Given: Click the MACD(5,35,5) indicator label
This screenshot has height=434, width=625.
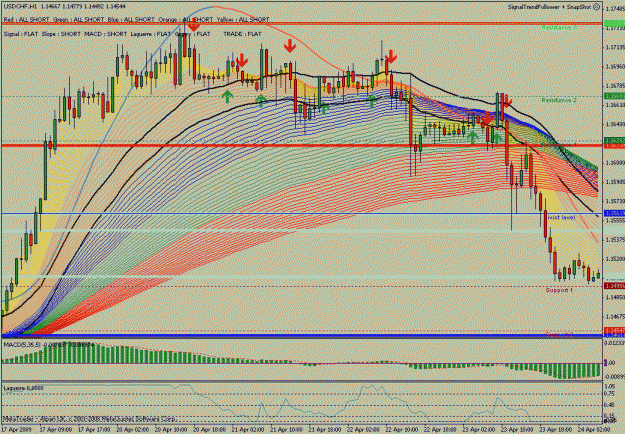Looking at the screenshot, I should (x=22, y=344).
